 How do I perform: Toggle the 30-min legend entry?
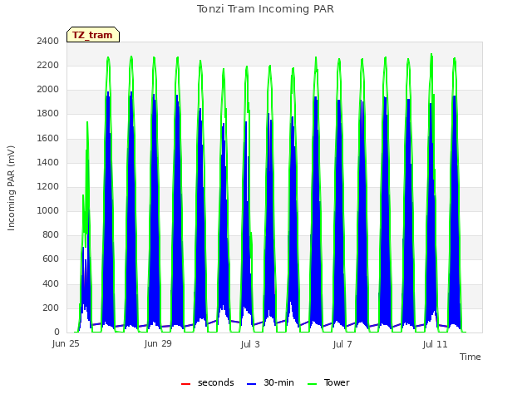tap(270, 382)
